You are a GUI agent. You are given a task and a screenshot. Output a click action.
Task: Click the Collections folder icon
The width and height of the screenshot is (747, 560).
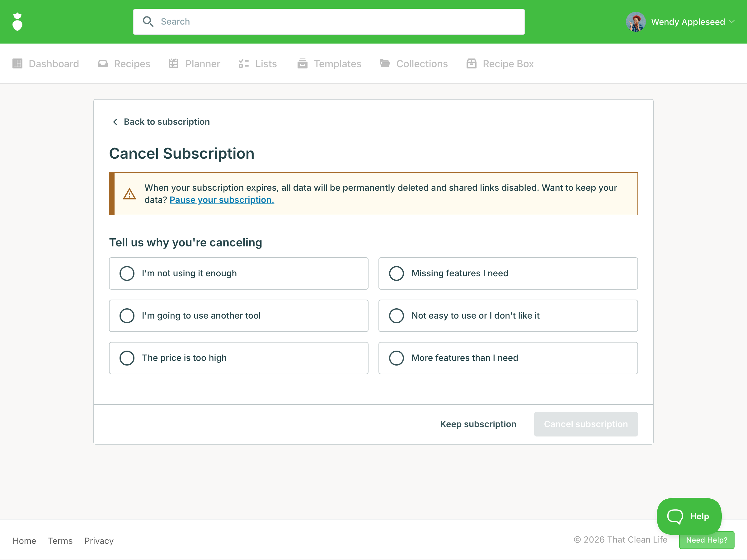pos(385,63)
